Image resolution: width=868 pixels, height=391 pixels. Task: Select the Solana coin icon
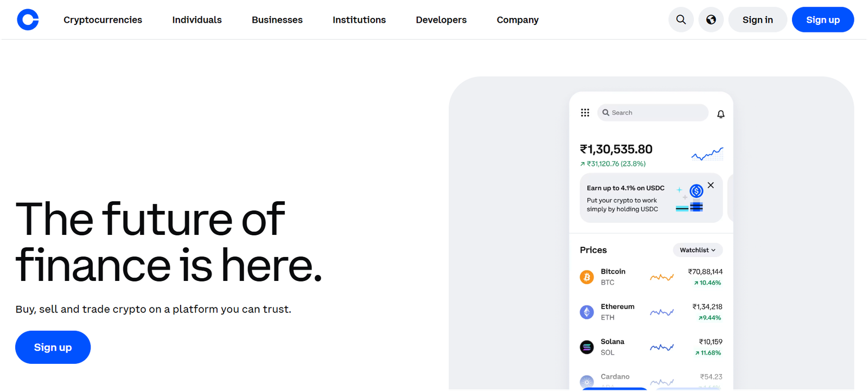point(586,347)
